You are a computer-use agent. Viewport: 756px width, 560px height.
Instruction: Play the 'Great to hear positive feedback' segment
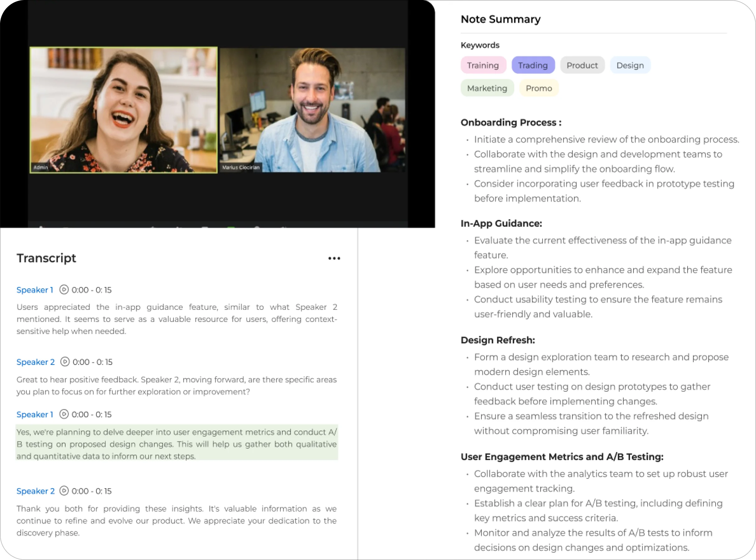click(x=65, y=362)
